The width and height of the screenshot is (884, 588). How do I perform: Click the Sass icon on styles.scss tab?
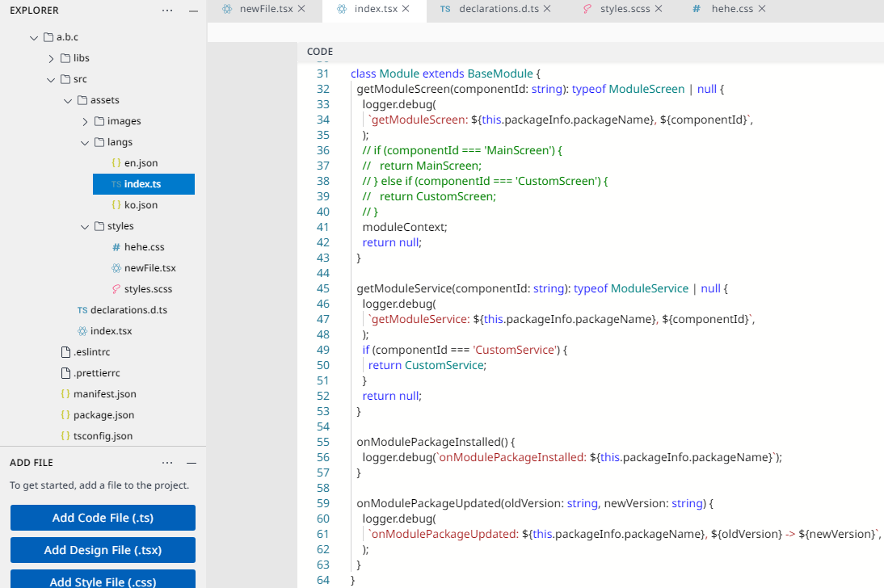pyautogui.click(x=587, y=8)
